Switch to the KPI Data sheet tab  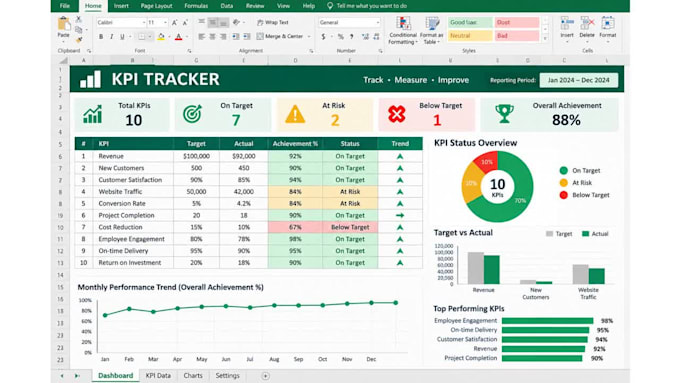pyautogui.click(x=158, y=376)
